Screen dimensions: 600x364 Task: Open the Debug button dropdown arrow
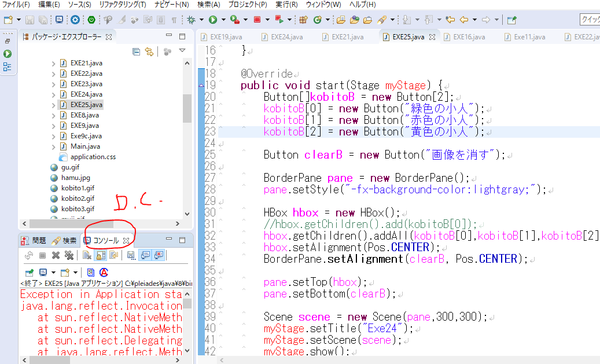click(201, 20)
